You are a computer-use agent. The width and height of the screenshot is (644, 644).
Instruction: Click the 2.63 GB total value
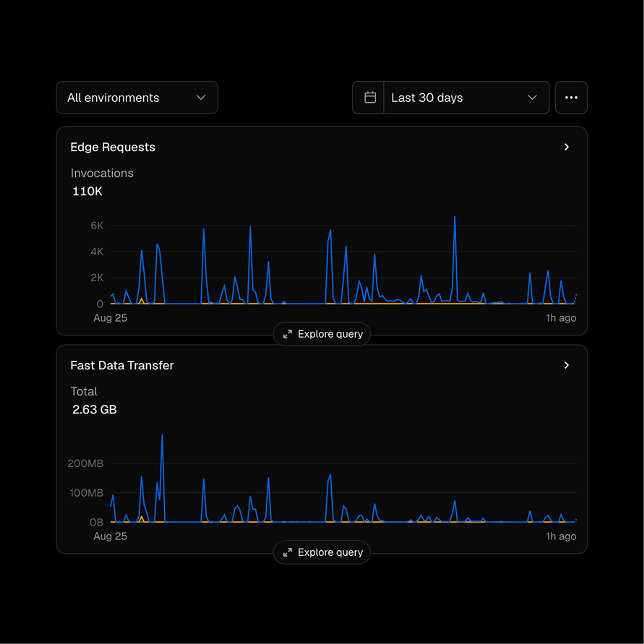pyautogui.click(x=94, y=410)
